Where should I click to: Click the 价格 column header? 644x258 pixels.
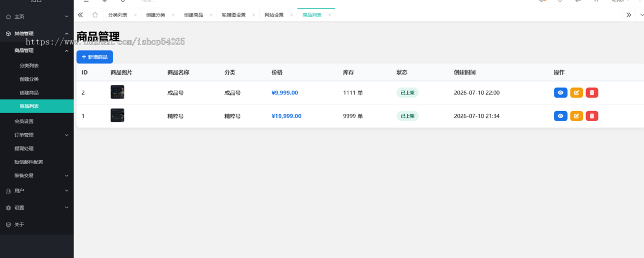tap(277, 72)
